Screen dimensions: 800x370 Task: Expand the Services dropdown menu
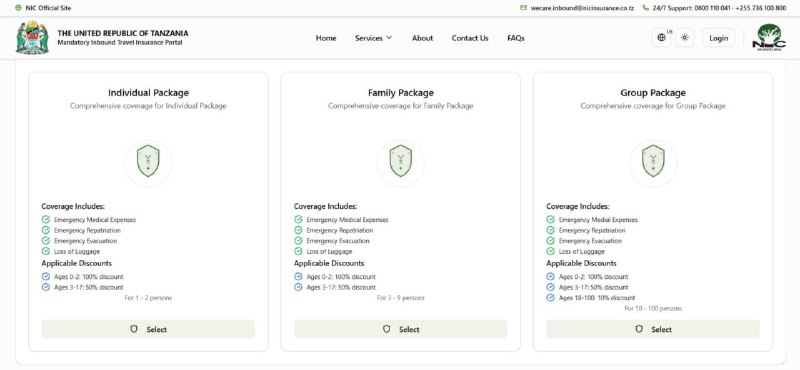[x=373, y=38]
